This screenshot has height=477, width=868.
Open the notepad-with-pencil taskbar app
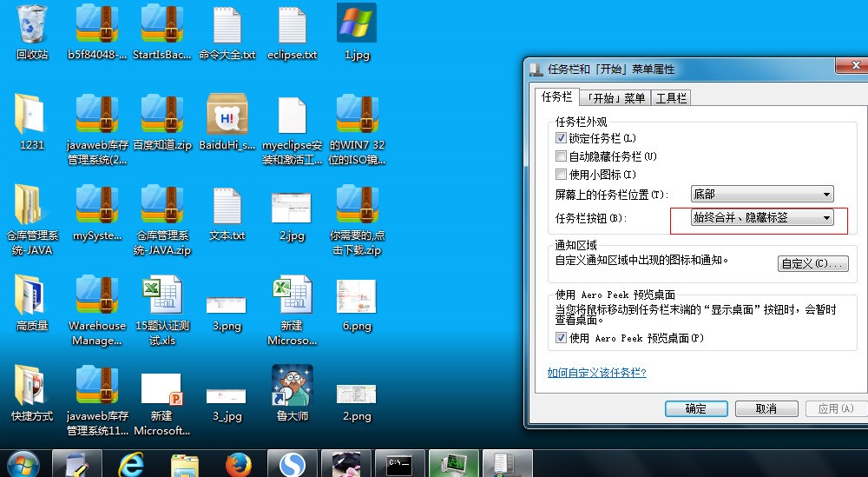point(77,464)
